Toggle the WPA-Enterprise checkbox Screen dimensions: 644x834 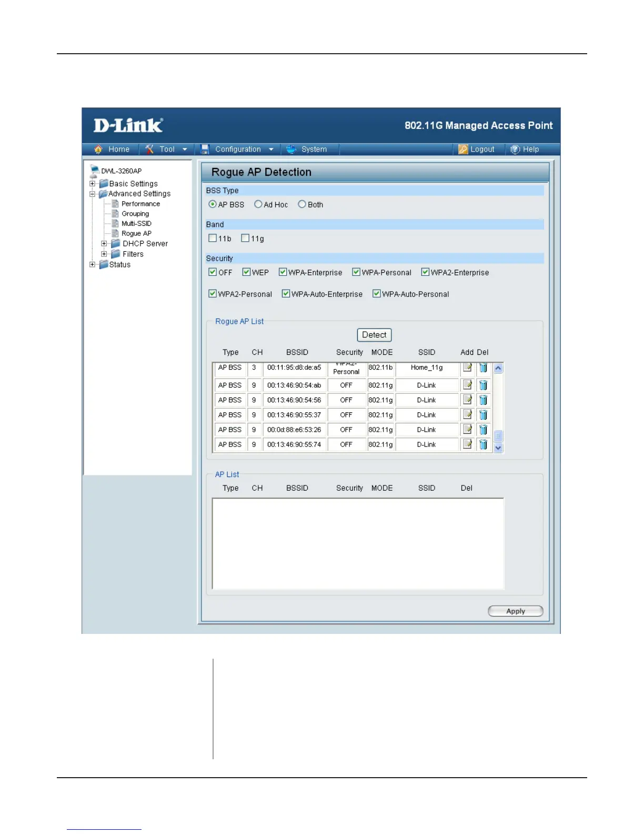coord(283,272)
